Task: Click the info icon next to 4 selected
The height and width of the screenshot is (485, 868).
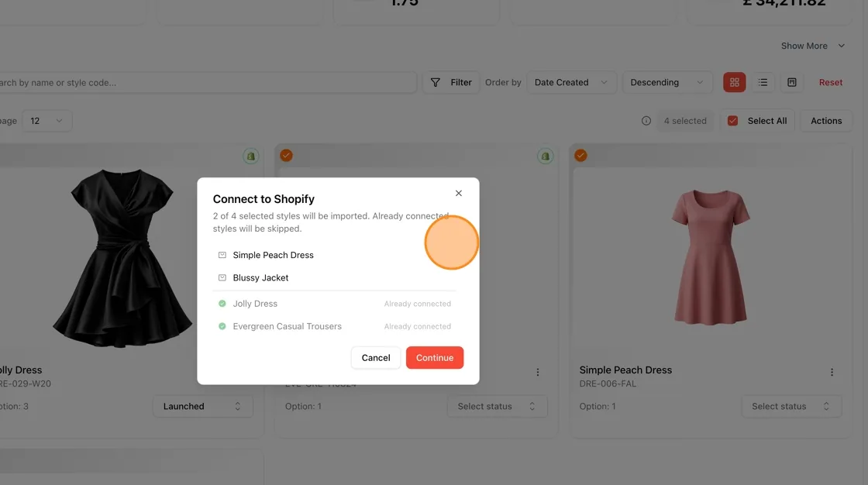Action: pyautogui.click(x=646, y=121)
